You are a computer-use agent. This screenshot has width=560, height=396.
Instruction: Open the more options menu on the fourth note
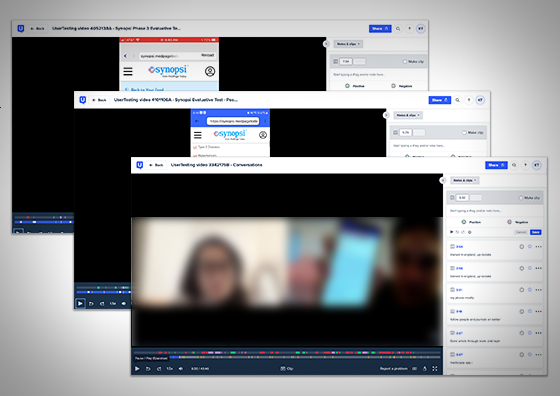pos(539,311)
